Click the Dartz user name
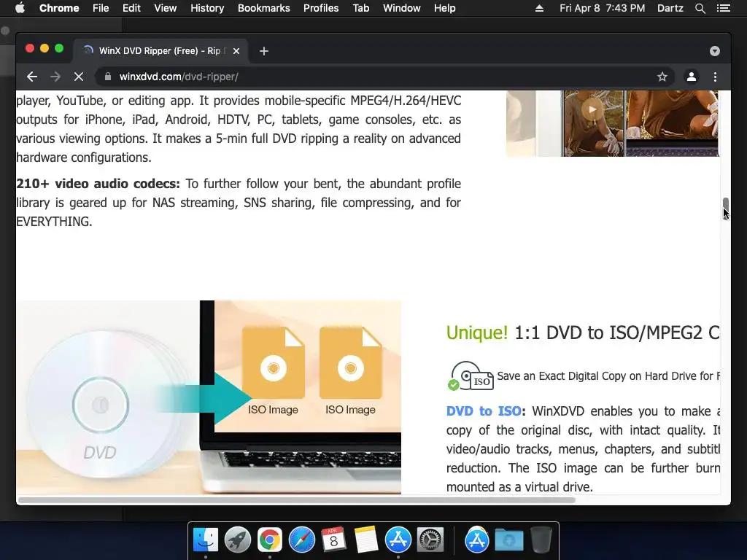 pos(670,8)
